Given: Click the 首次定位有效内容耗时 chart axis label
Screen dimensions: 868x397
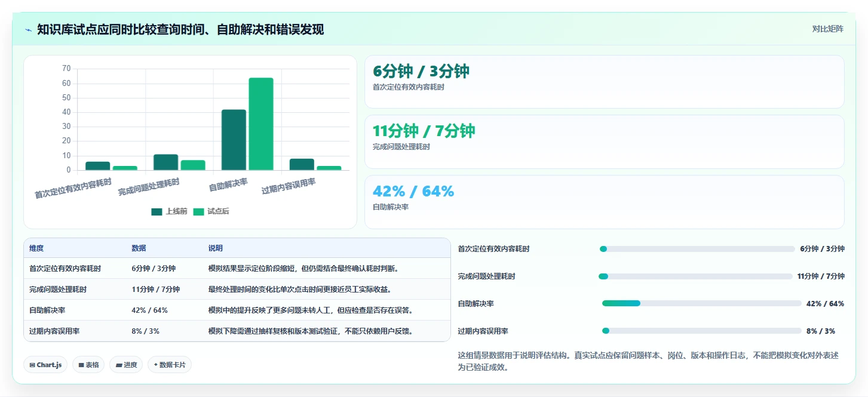Looking at the screenshot, I should pos(73,188).
